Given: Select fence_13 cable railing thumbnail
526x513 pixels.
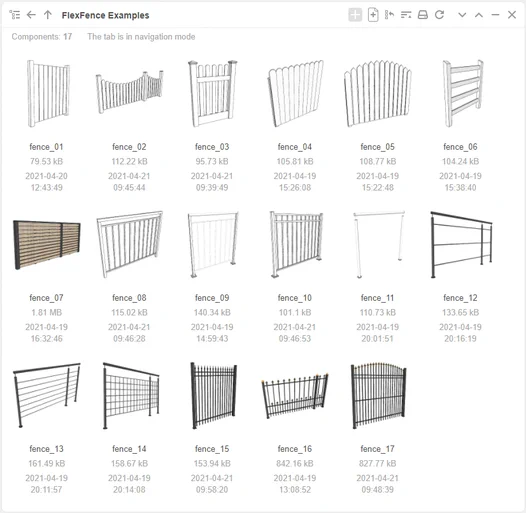Looking at the screenshot, I should (x=47, y=395).
